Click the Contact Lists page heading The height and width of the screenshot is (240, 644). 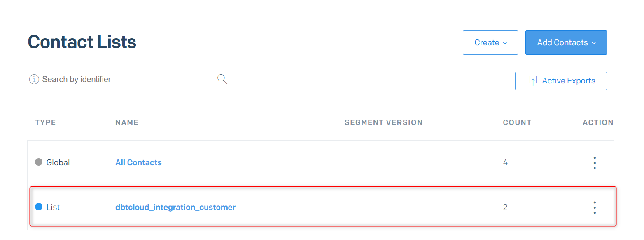click(82, 42)
